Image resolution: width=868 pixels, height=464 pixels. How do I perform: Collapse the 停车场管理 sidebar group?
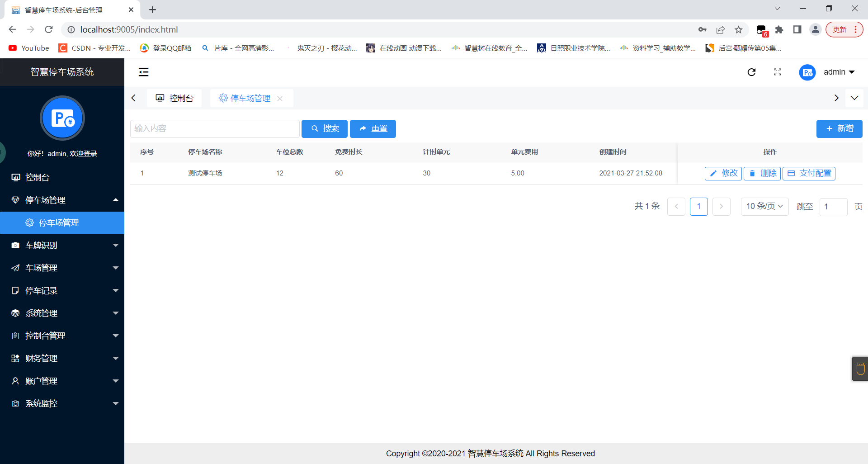pos(62,200)
